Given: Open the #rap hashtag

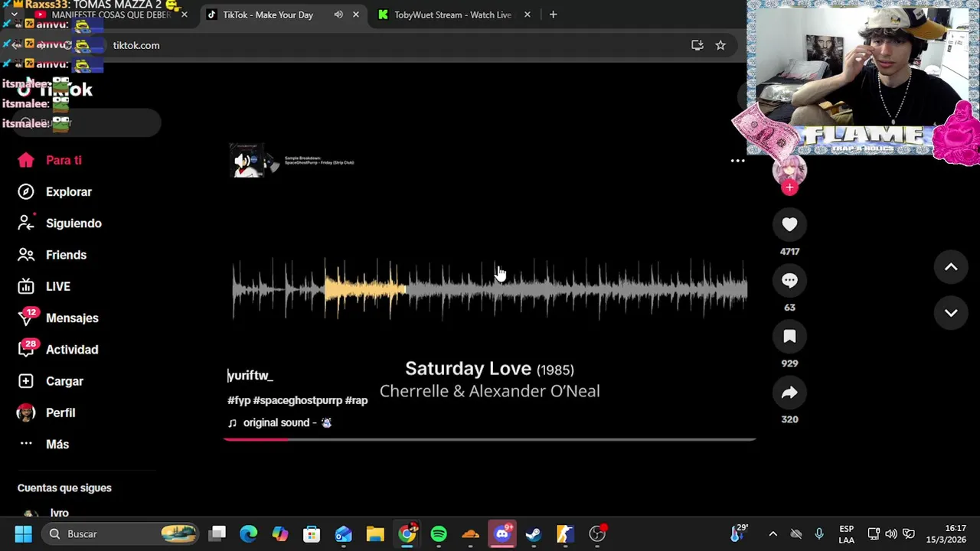Looking at the screenshot, I should pos(356,400).
